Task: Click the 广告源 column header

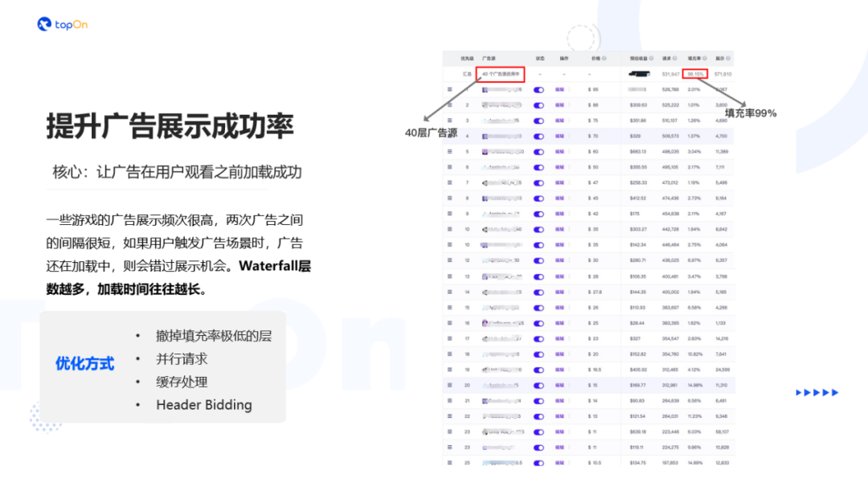Action: click(x=489, y=58)
